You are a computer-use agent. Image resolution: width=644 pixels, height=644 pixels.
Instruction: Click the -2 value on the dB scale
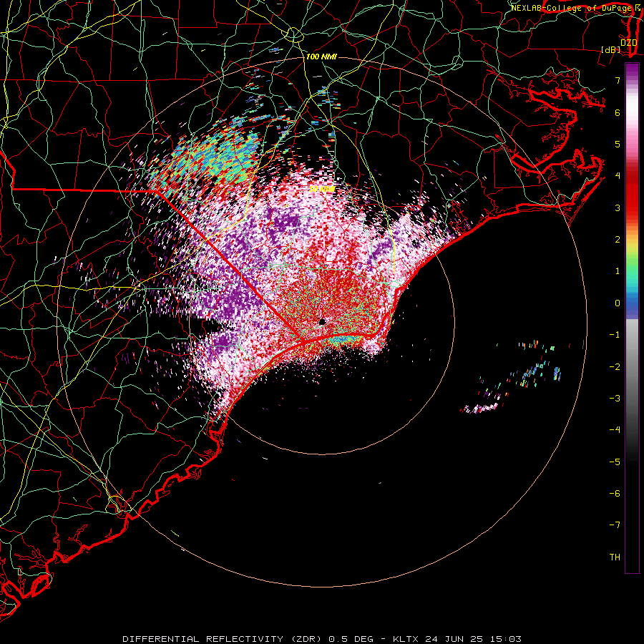point(615,367)
